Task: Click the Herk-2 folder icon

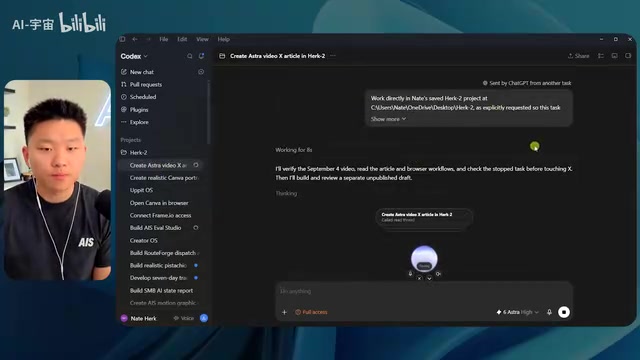Action: point(124,153)
